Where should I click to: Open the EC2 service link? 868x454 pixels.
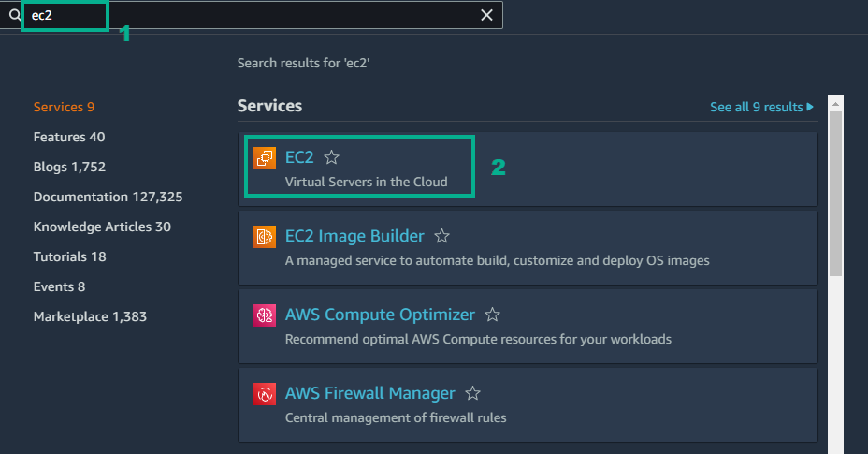pos(299,157)
